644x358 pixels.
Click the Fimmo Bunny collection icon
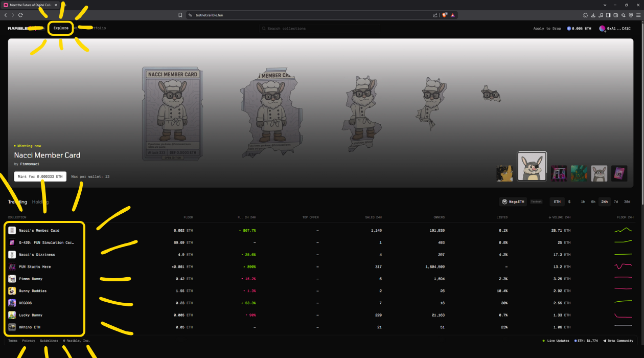(x=12, y=279)
